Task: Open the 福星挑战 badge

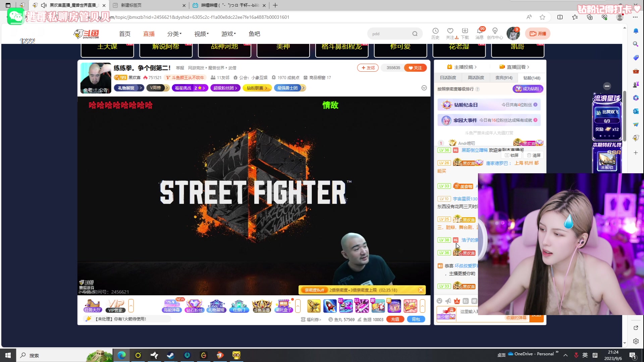Action: coord(190,88)
